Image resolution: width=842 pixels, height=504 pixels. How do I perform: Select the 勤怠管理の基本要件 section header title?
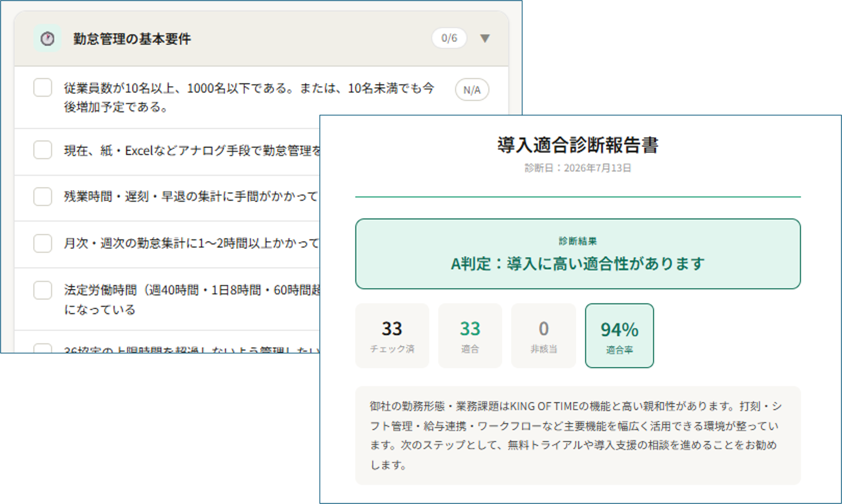(x=132, y=39)
